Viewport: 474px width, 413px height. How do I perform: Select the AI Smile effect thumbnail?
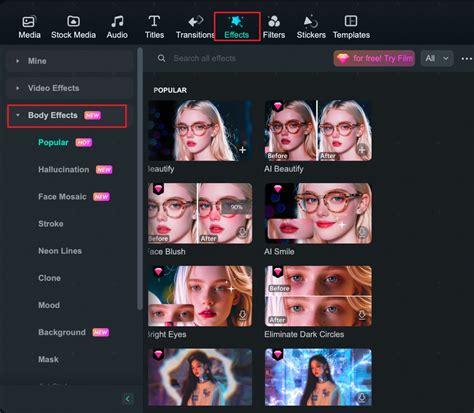point(318,213)
